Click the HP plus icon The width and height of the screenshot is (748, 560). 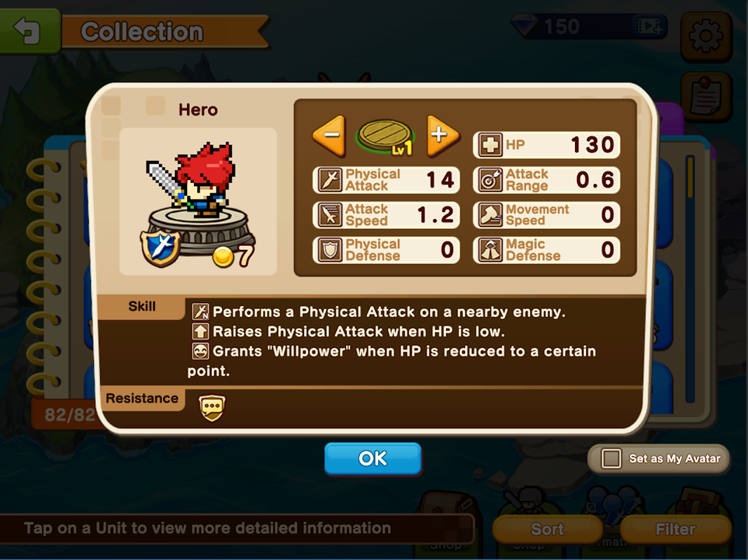[490, 145]
